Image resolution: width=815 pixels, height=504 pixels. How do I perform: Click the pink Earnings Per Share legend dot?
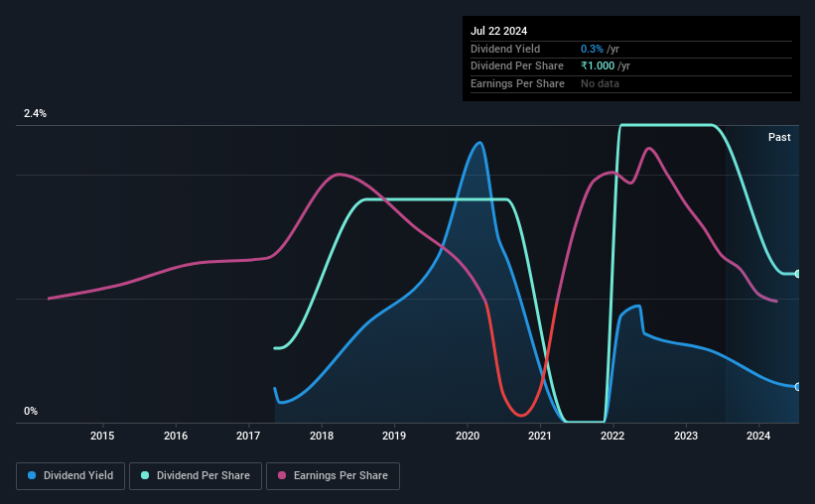[282, 475]
